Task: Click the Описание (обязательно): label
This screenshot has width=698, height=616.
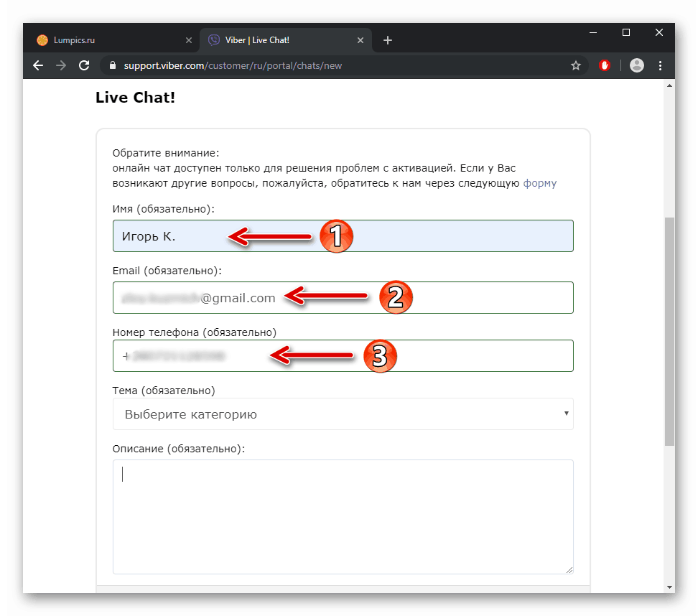Action: 179,449
